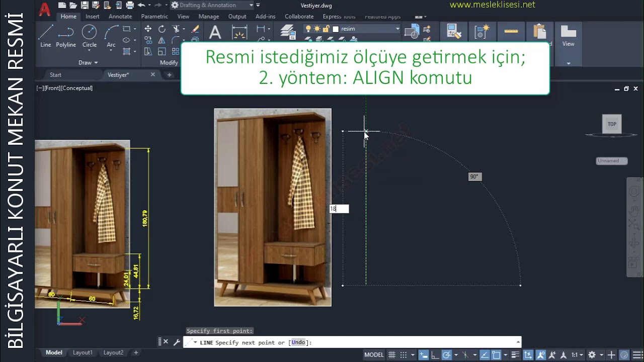Toggle snap mode dots
This screenshot has height=362, width=644.
click(x=405, y=355)
